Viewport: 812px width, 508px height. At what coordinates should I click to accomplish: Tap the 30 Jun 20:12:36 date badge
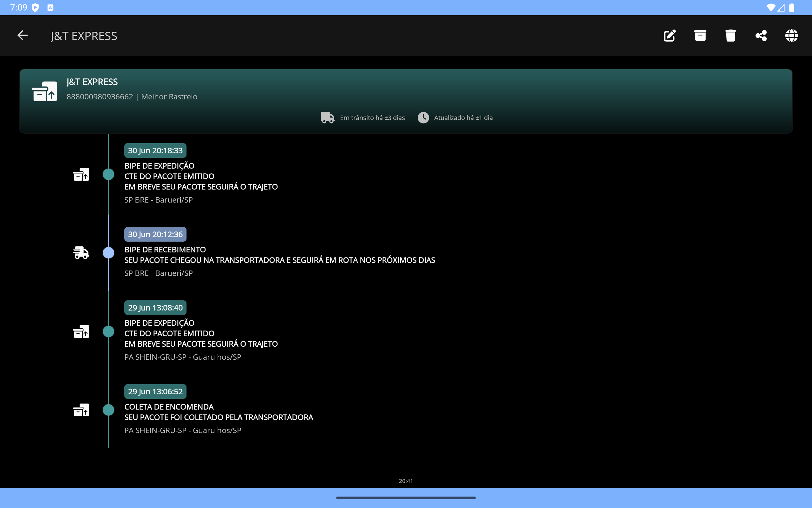155,234
